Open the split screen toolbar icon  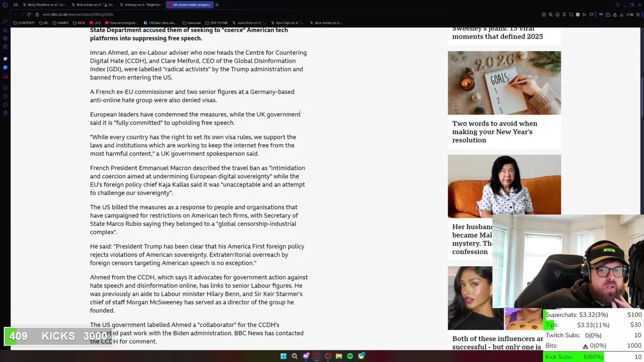click(x=544, y=15)
